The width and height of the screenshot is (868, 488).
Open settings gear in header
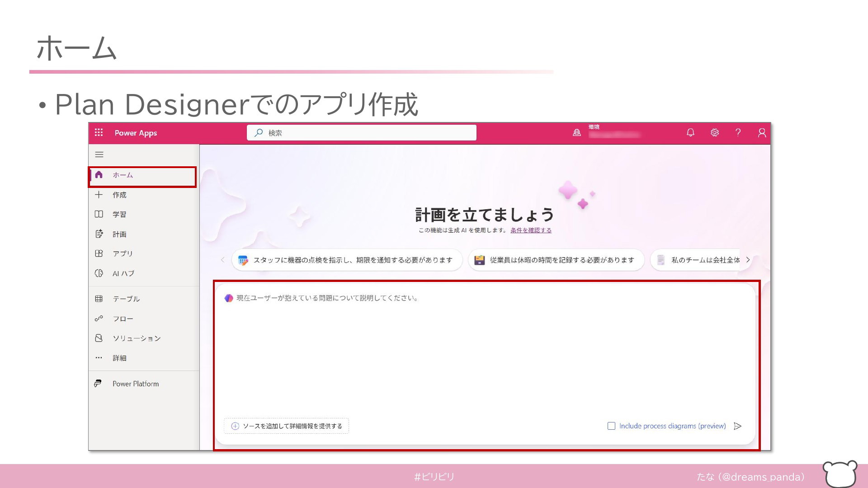715,132
